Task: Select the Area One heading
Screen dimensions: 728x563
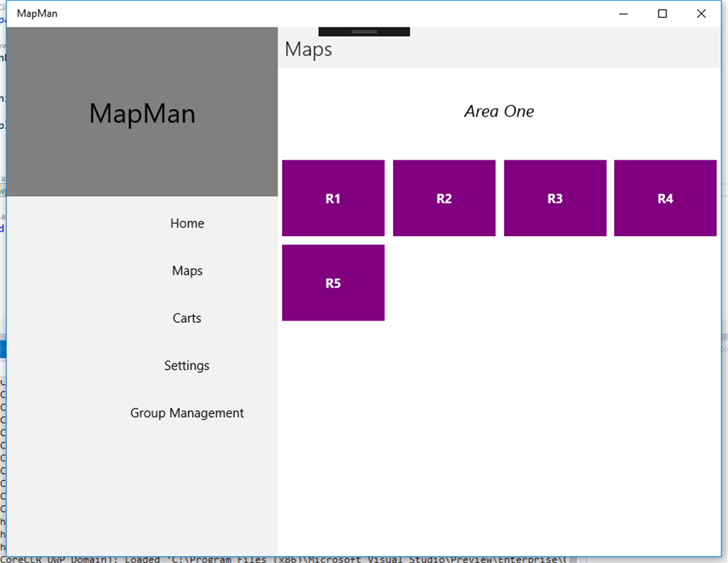Action: click(x=499, y=111)
